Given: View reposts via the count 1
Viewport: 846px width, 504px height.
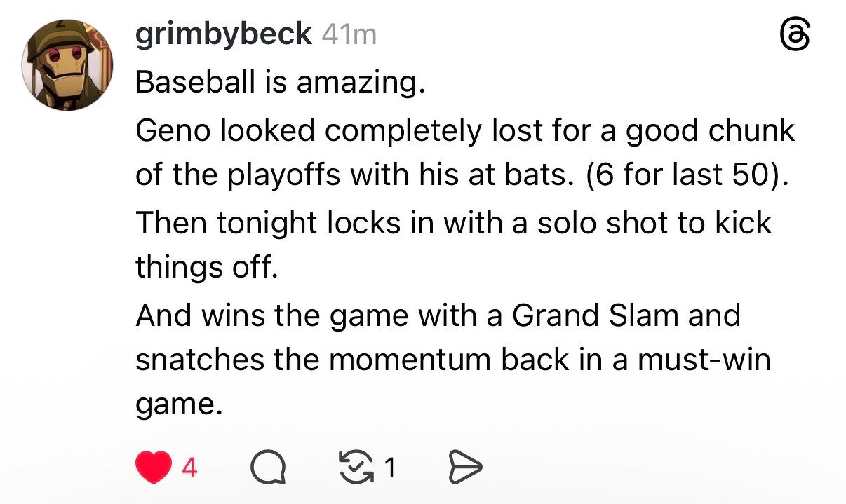Looking at the screenshot, I should point(389,468).
